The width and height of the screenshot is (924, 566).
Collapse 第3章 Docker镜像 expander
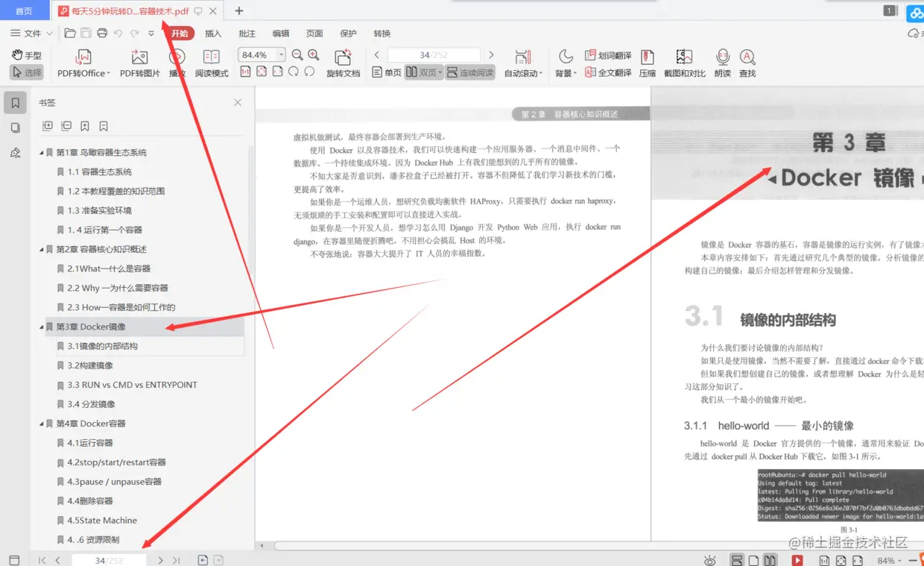[x=42, y=327]
